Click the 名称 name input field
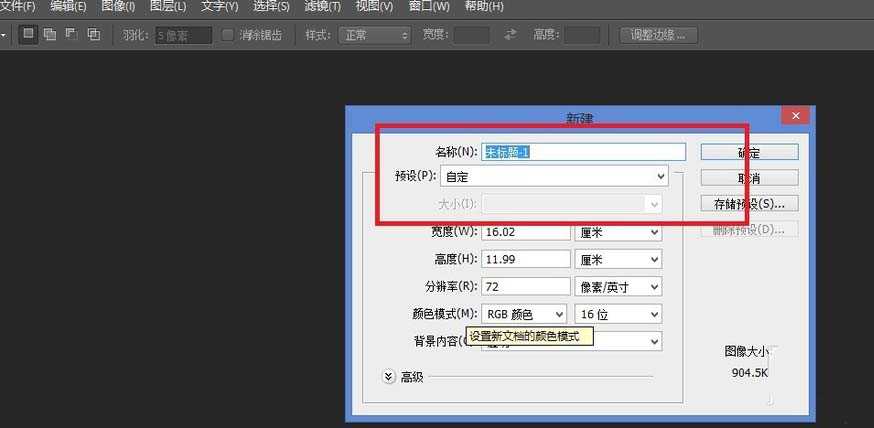 tap(583, 152)
